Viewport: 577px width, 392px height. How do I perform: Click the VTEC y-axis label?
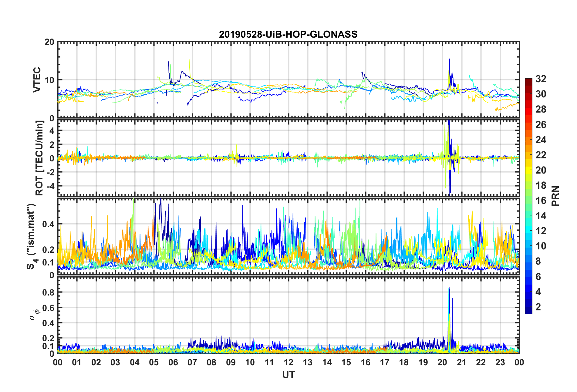(x=37, y=80)
